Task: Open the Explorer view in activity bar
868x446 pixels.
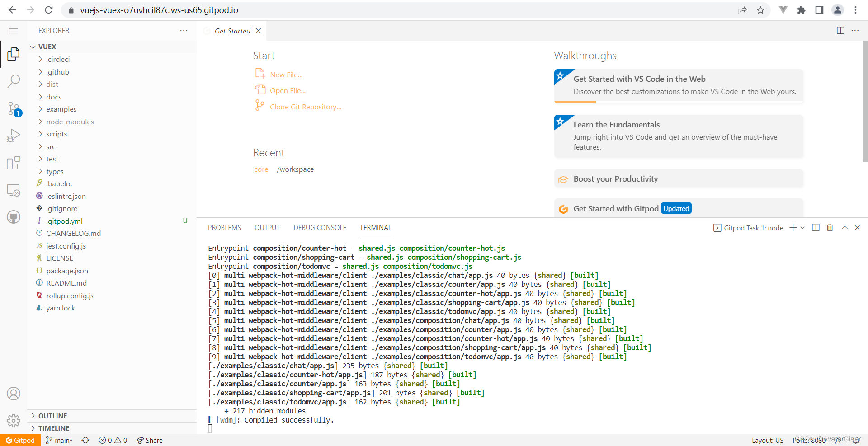Action: (14, 54)
